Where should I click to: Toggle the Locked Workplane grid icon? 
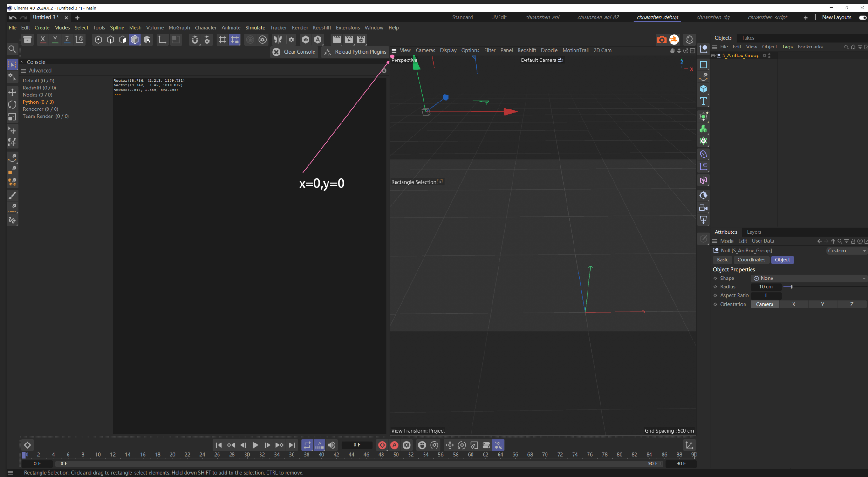(235, 40)
